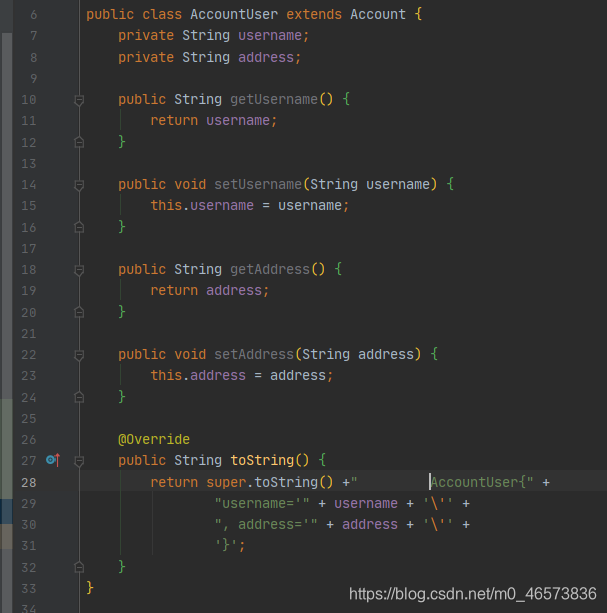
Task: Collapse the getAddress method on line 18
Action: (x=79, y=270)
